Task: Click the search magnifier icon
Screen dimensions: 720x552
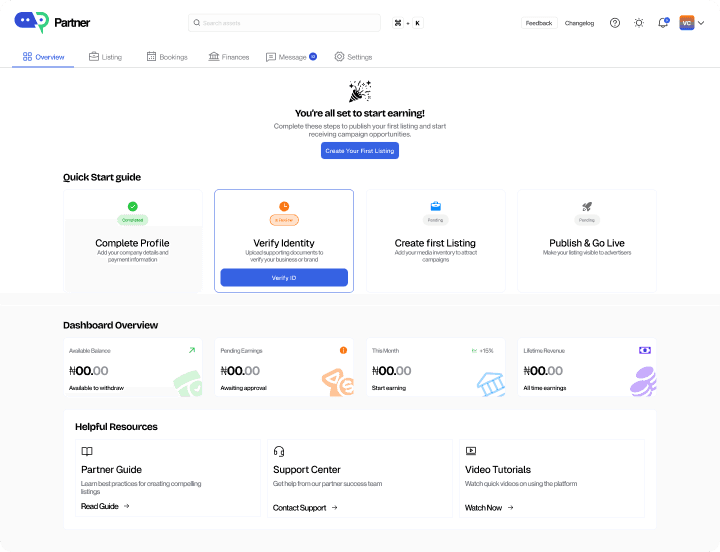Action: [197, 23]
